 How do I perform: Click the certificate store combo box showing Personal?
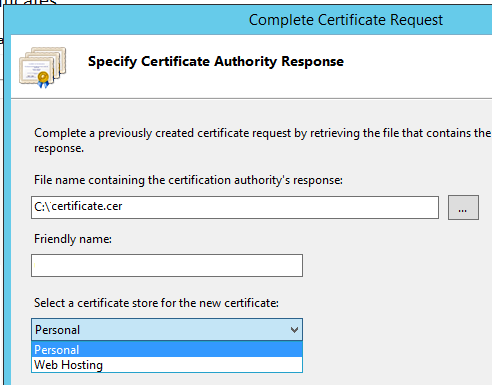(167, 330)
